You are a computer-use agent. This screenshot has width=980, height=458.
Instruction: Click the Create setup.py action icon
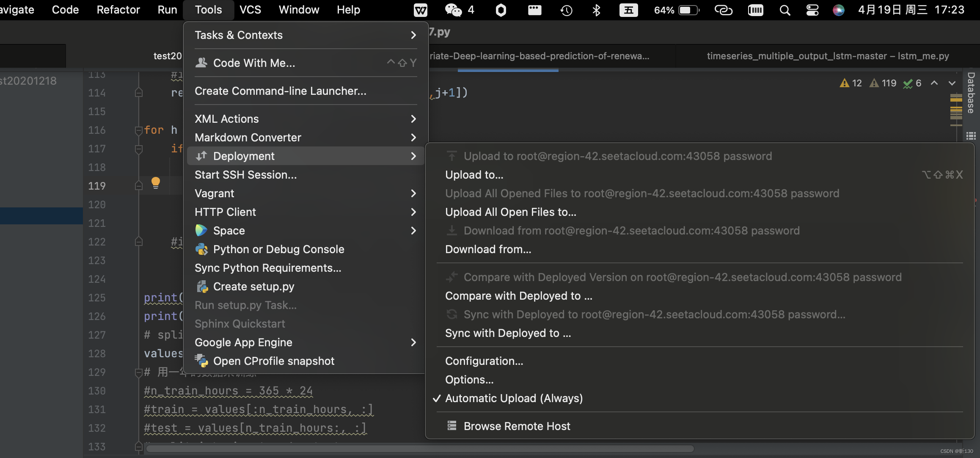coord(202,287)
